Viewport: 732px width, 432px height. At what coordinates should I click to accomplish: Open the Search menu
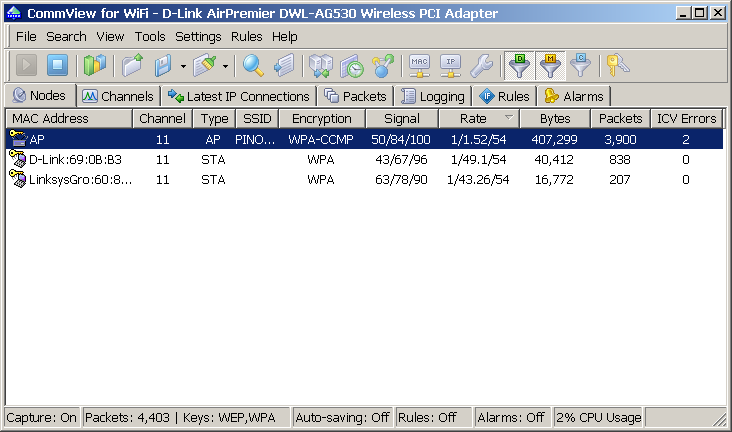click(66, 36)
